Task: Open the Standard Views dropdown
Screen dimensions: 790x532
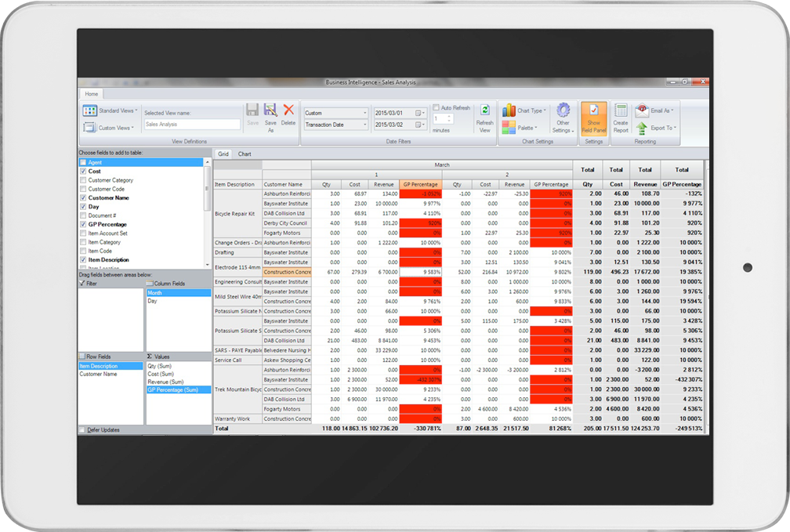Action: [108, 111]
